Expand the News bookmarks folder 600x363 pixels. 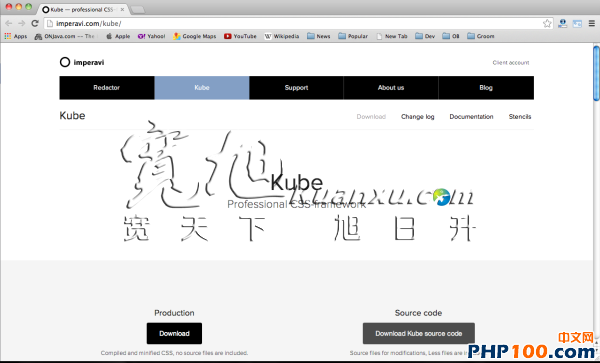tap(319, 36)
